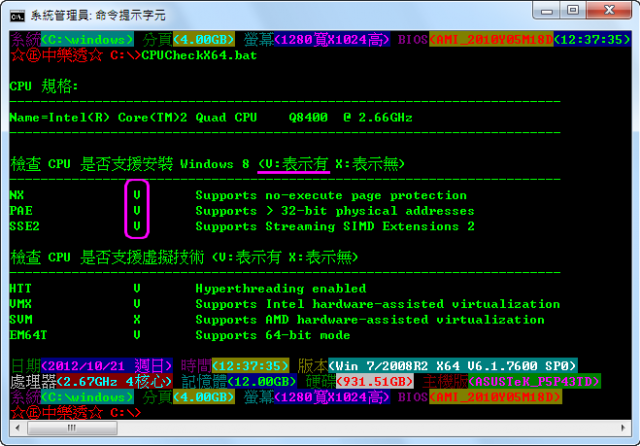
Task: Click the horizontal scrollbar thumb
Action: (72, 428)
